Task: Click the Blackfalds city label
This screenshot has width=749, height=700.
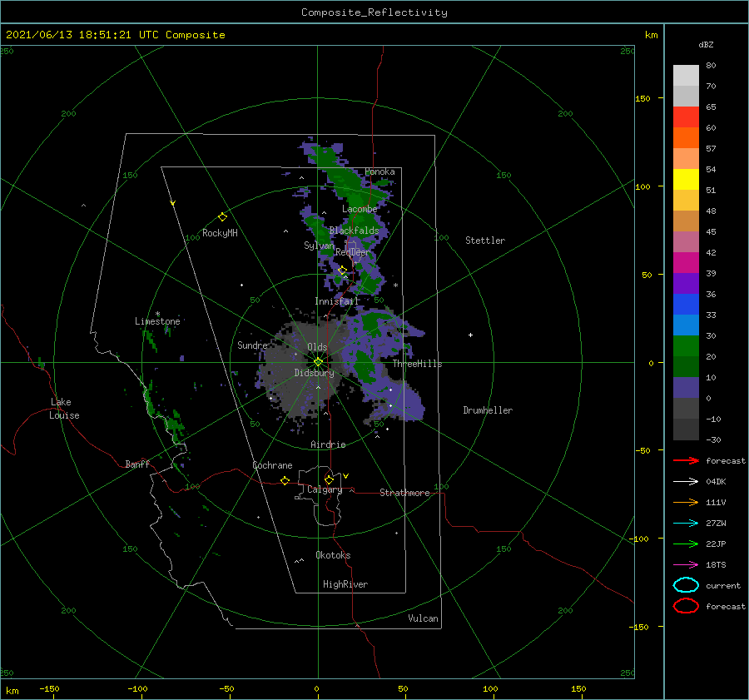Action: click(x=354, y=231)
